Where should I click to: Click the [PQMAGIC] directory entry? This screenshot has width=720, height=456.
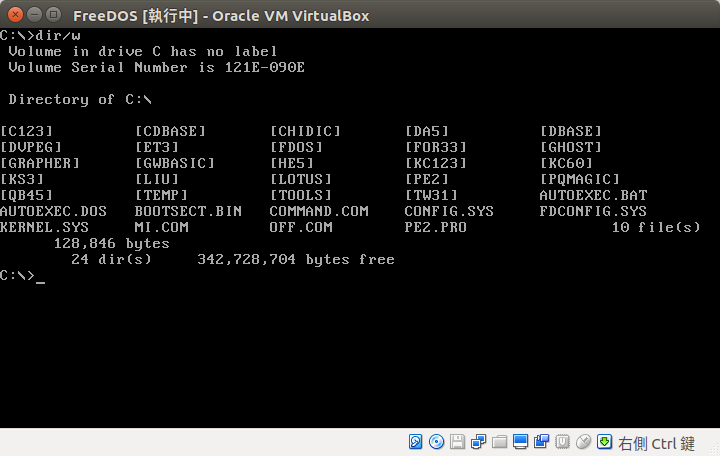[580, 179]
